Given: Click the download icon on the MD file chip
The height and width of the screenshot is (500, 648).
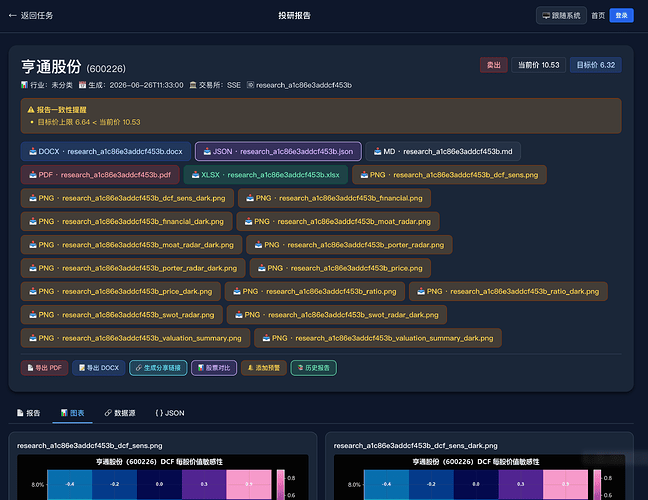Looking at the screenshot, I should pos(377,152).
